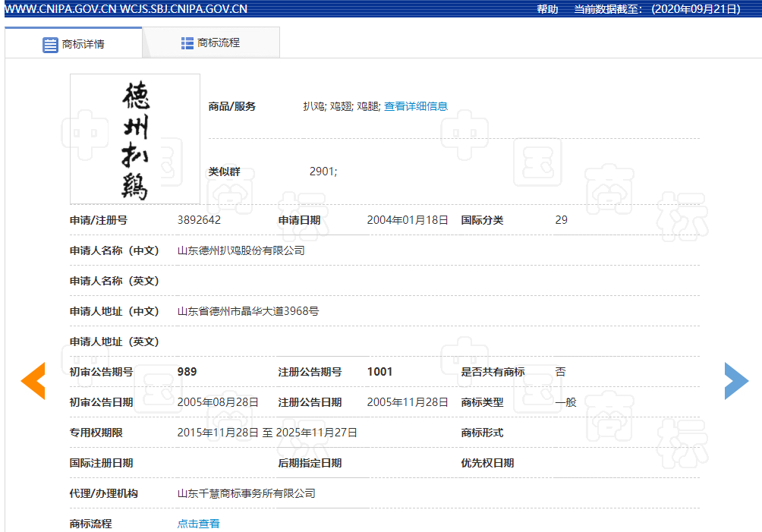Viewport: 762px width, 532px height.
Task: Click applicant address 山东省德州市晶华大道3968号
Action: click(248, 311)
